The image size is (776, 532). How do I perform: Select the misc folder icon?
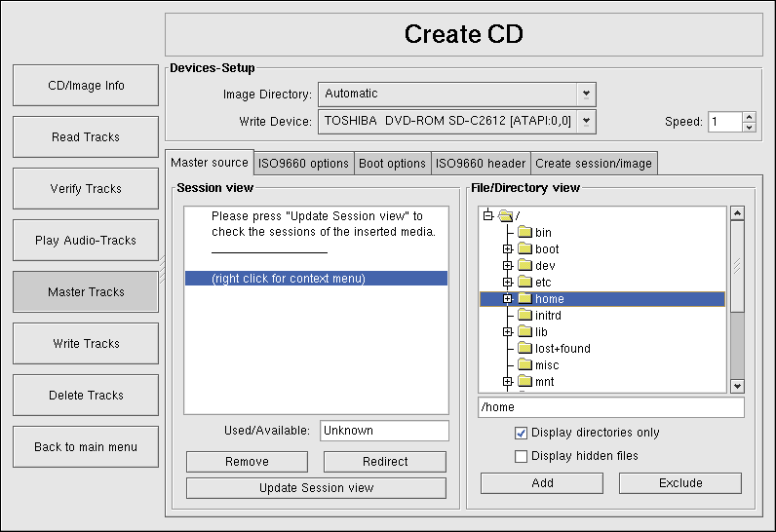pyautogui.click(x=524, y=365)
